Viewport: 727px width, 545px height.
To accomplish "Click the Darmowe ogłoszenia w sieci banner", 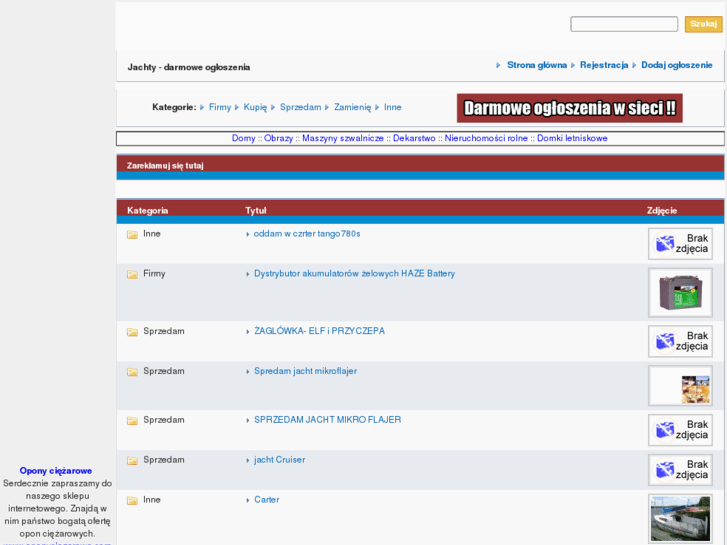I will (569, 108).
